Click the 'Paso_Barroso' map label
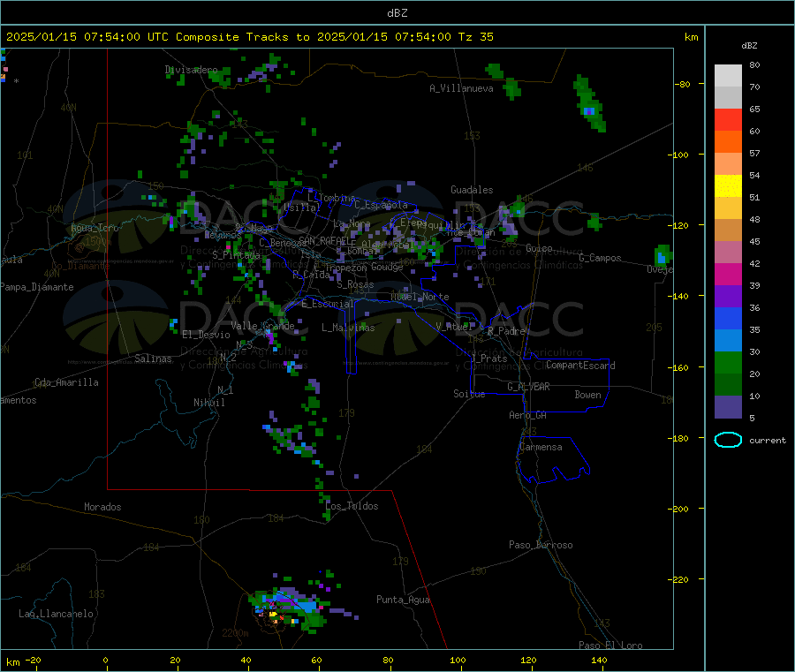This screenshot has width=795, height=672. tap(541, 545)
